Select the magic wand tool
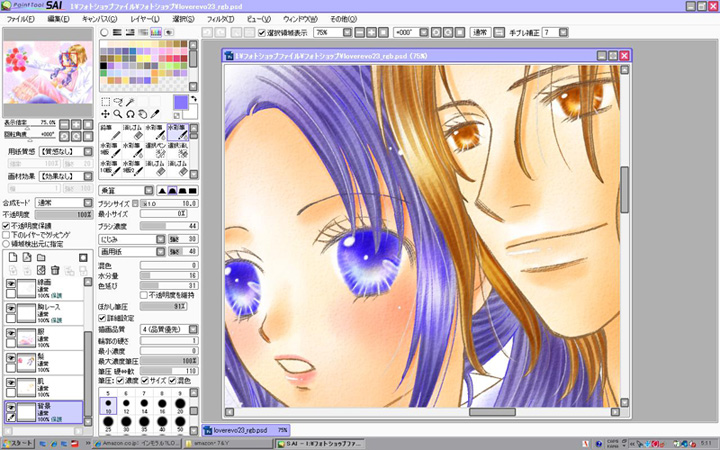Image resolution: width=720 pixels, height=450 pixels. point(130,101)
